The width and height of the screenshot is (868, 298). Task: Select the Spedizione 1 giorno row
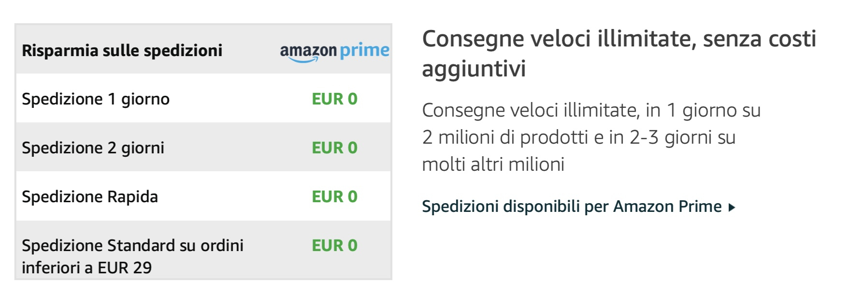[x=193, y=99]
